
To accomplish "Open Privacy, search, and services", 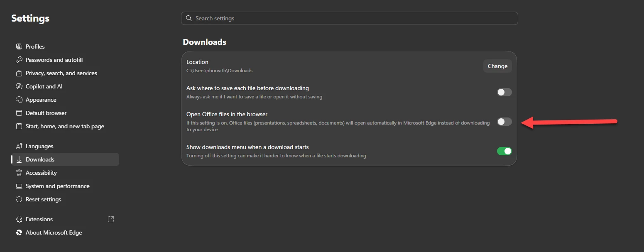I will (x=65, y=73).
